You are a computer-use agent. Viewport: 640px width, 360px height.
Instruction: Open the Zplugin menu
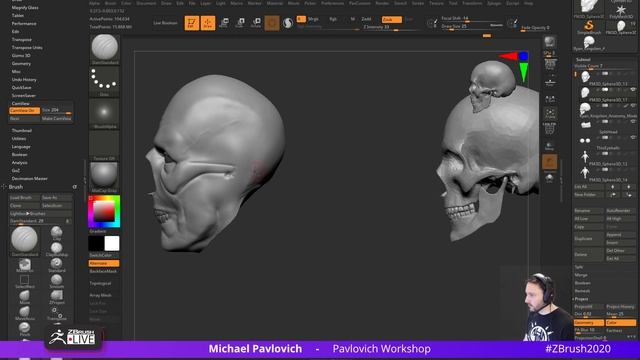494,3
